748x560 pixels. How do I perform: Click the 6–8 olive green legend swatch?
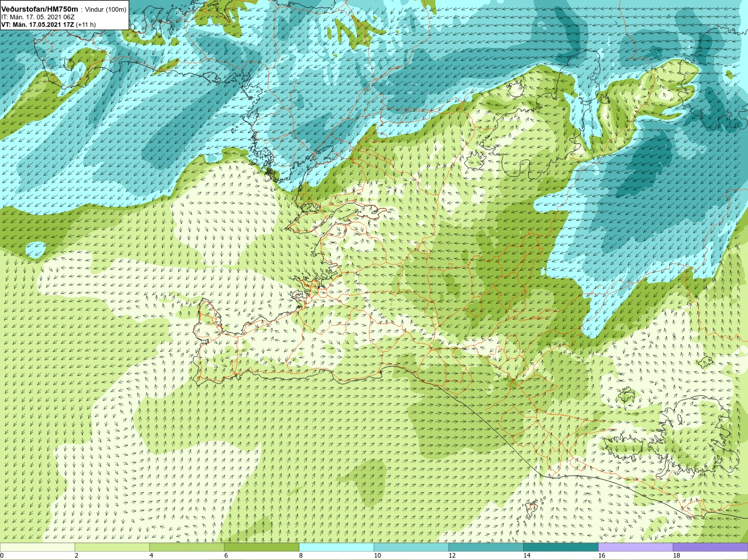262,547
